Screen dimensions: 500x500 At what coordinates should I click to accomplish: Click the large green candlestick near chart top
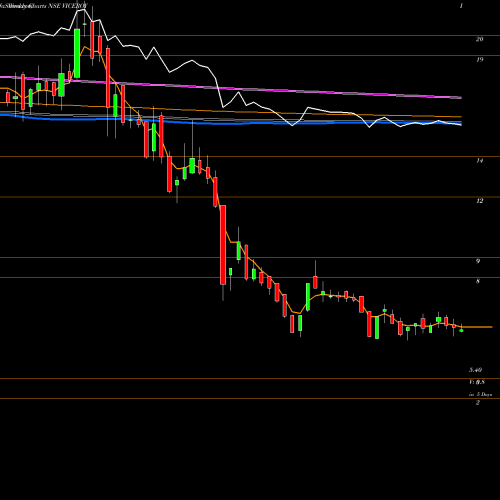[77, 53]
